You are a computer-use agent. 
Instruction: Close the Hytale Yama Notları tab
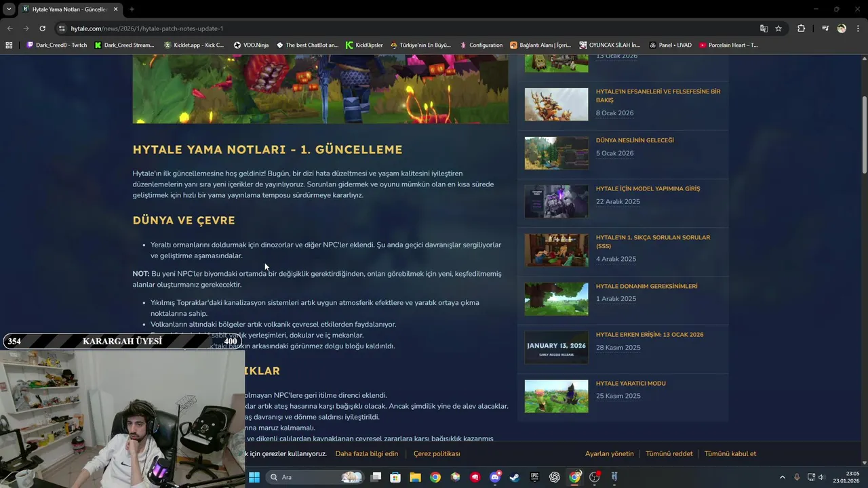click(x=115, y=9)
